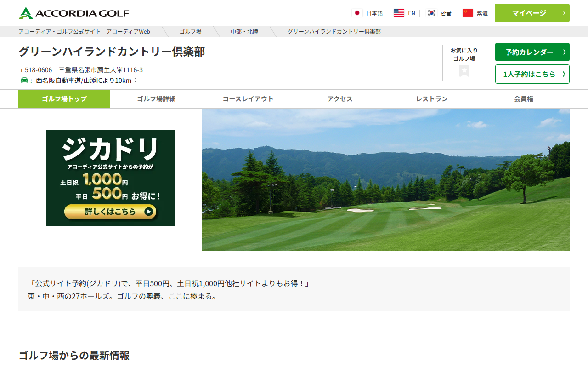Click breadcrumb グリーンハイランドカントリー倶楽部 text
This screenshot has height=368, width=588.
click(x=334, y=31)
